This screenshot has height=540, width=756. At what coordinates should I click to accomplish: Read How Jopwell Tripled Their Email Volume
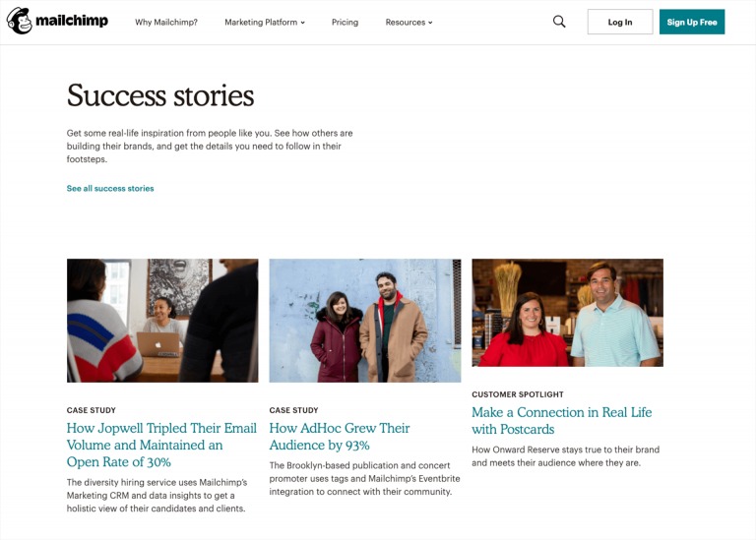161,445
